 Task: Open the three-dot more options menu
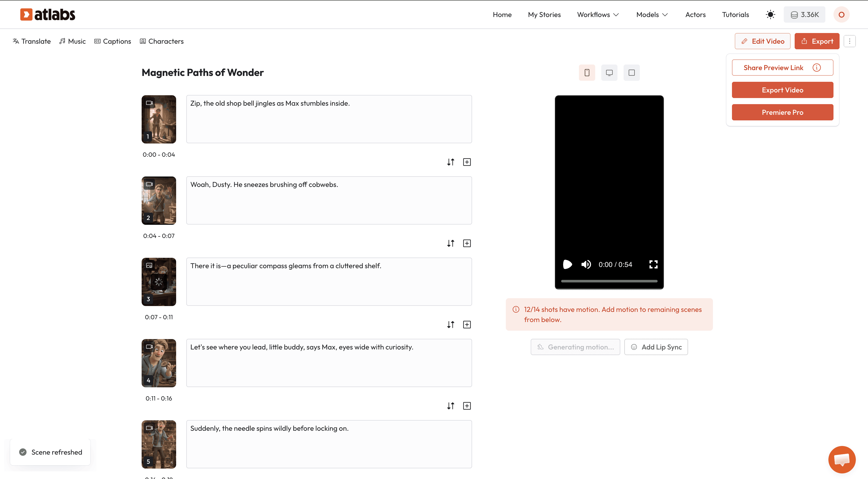coord(849,41)
